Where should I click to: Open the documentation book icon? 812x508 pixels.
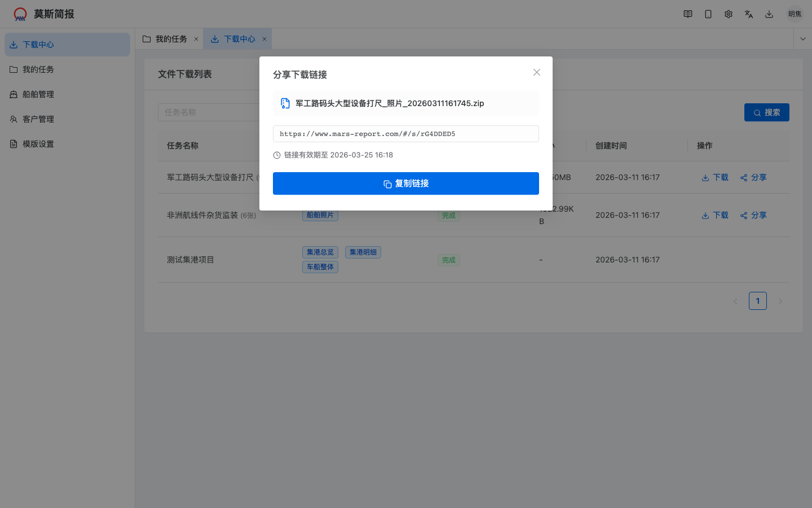click(x=688, y=14)
